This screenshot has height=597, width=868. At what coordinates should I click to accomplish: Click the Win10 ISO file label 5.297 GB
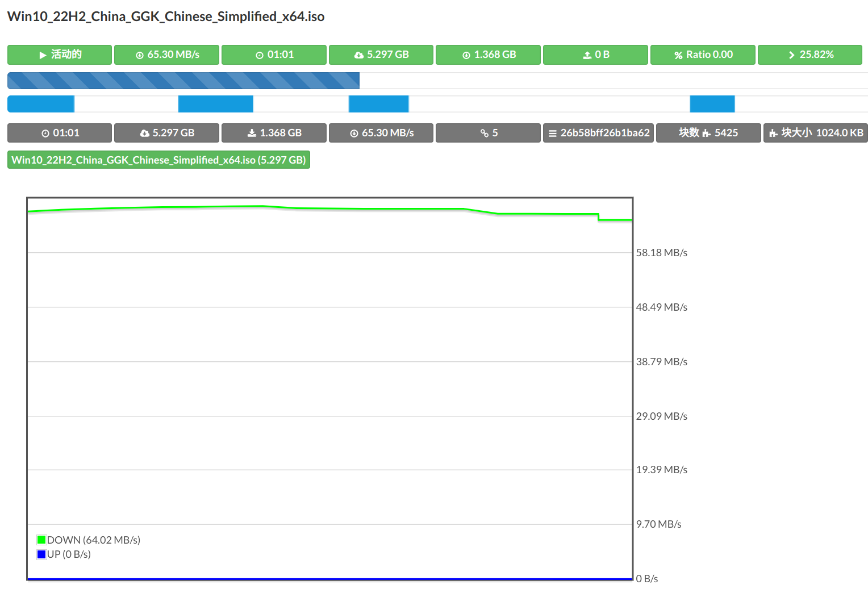click(x=158, y=160)
